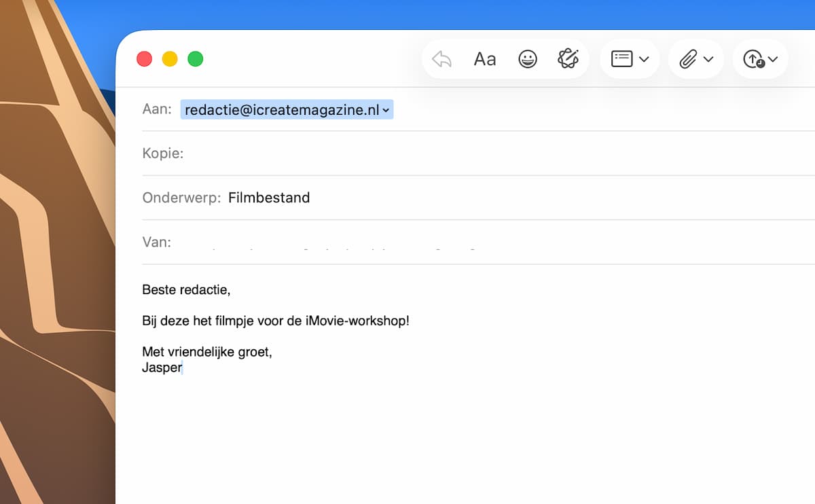Open the Writing Tools icon
815x504 pixels.
pos(568,59)
